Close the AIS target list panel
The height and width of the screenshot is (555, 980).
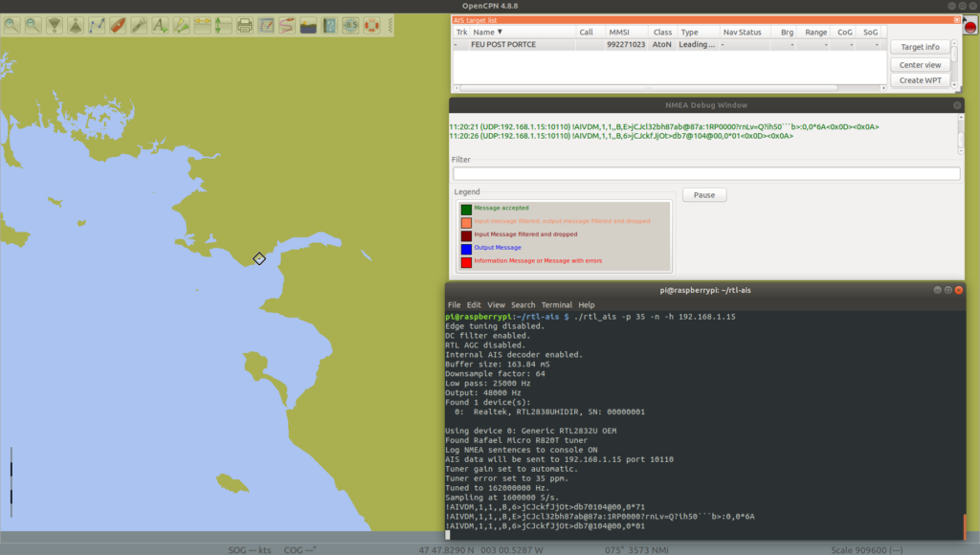coord(957,20)
